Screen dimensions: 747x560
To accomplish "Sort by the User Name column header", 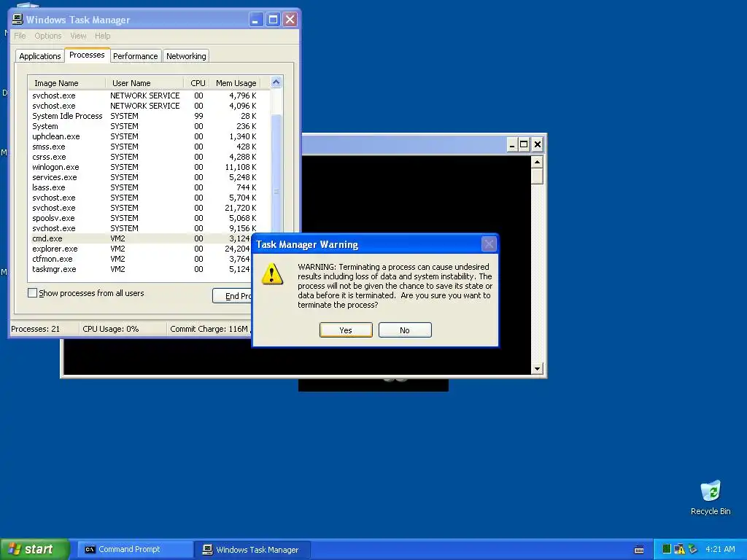I will pyautogui.click(x=144, y=83).
